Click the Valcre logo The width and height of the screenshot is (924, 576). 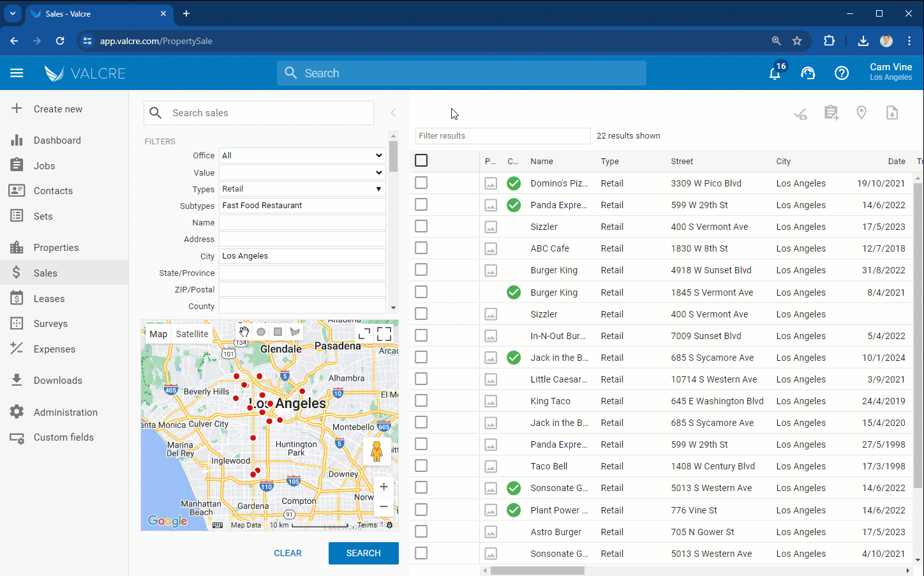85,73
